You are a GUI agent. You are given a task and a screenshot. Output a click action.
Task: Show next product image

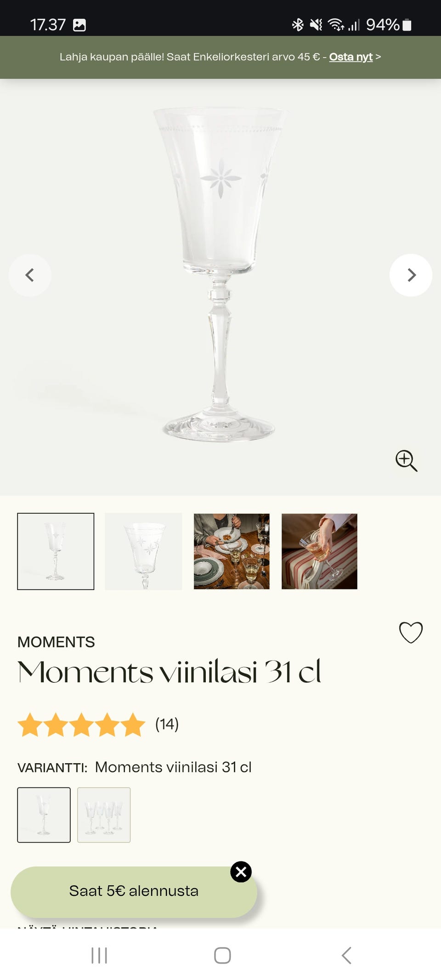(411, 275)
